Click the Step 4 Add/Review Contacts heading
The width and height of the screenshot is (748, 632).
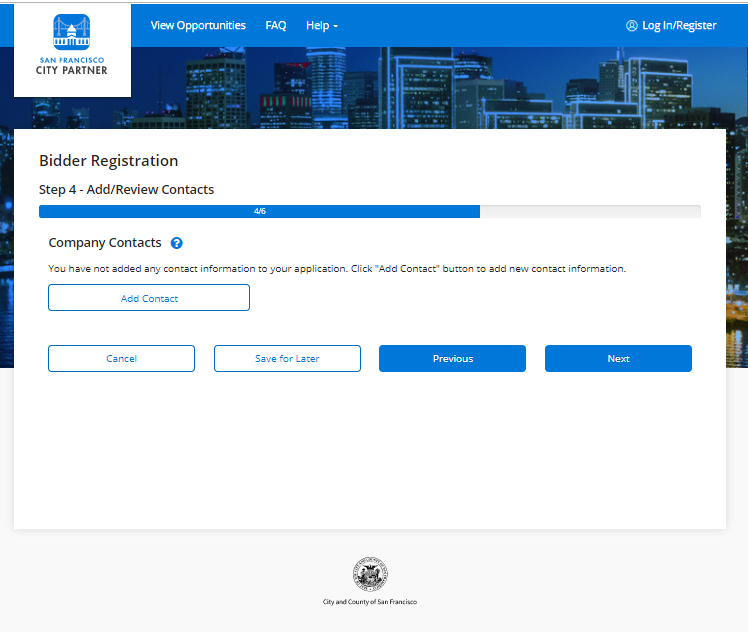[x=126, y=189]
